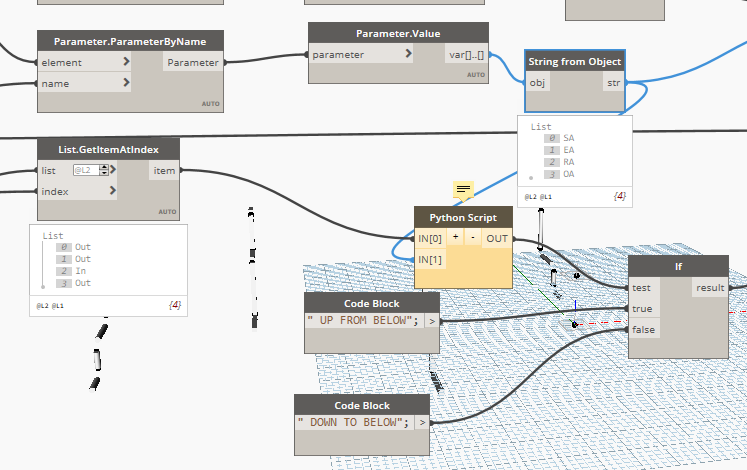The image size is (747, 470).
Task: Select item 3 Out in GetItemAtIndex preview
Action: 73,283
